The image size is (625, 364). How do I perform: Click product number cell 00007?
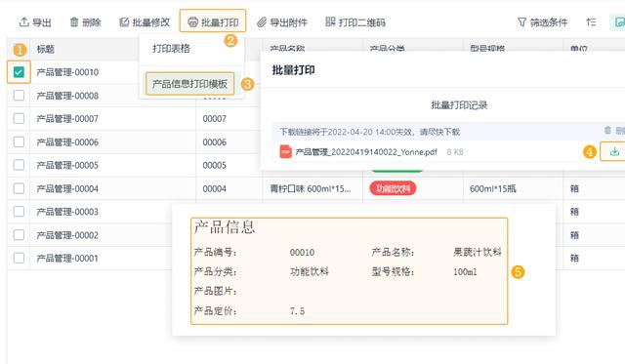215,119
